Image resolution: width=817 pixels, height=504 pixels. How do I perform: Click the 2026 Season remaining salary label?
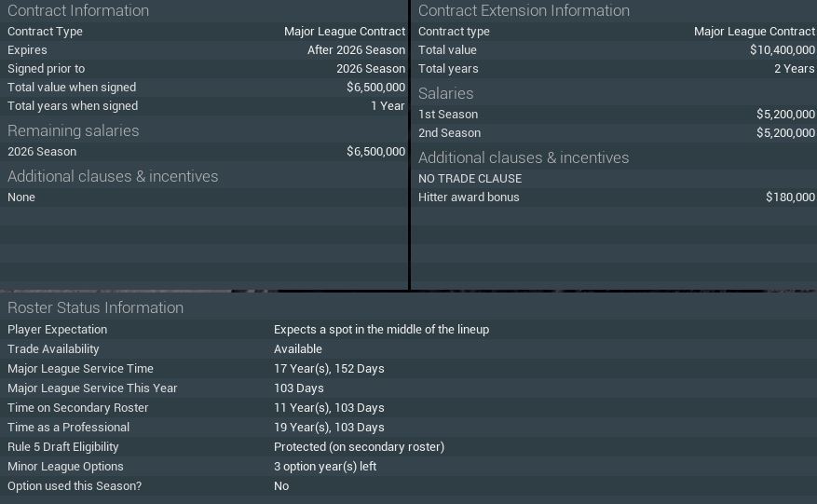[42, 152]
